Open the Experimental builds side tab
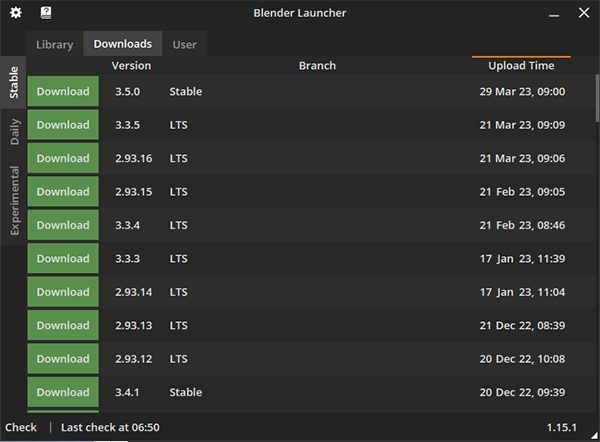The height and width of the screenshot is (442, 600). click(x=14, y=200)
